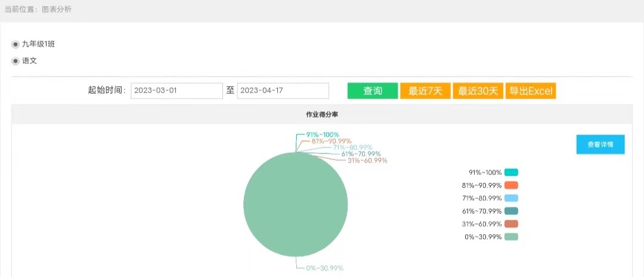Toggle the 31%~60.99% legend swatch
The height and width of the screenshot is (277, 644).
(511, 224)
